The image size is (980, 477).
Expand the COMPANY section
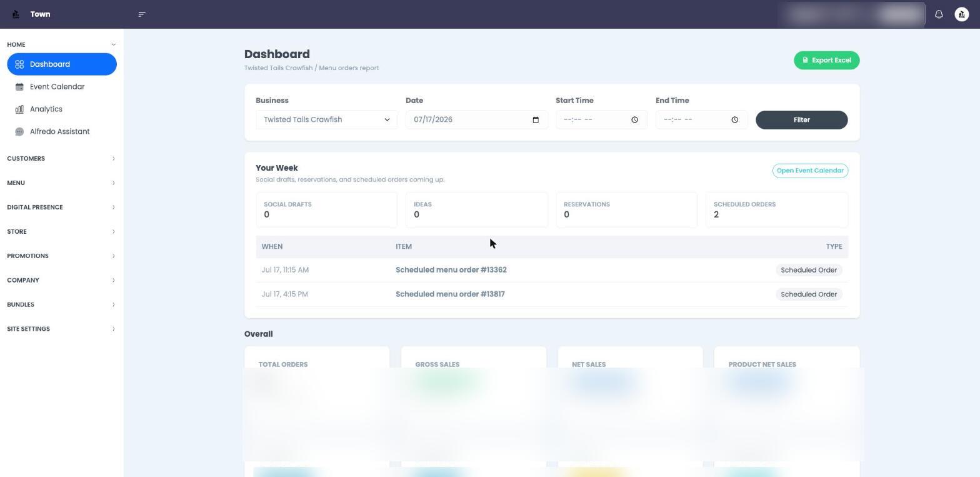tap(61, 281)
